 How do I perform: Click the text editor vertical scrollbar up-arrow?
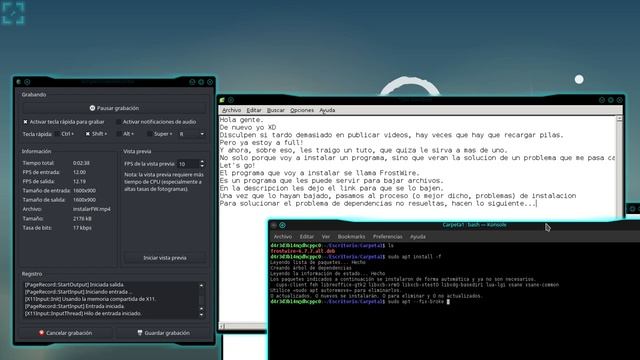619,119
